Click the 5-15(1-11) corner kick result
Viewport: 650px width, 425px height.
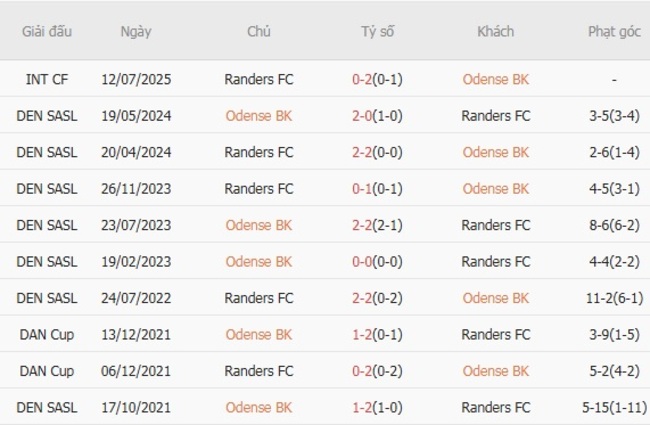click(x=614, y=408)
